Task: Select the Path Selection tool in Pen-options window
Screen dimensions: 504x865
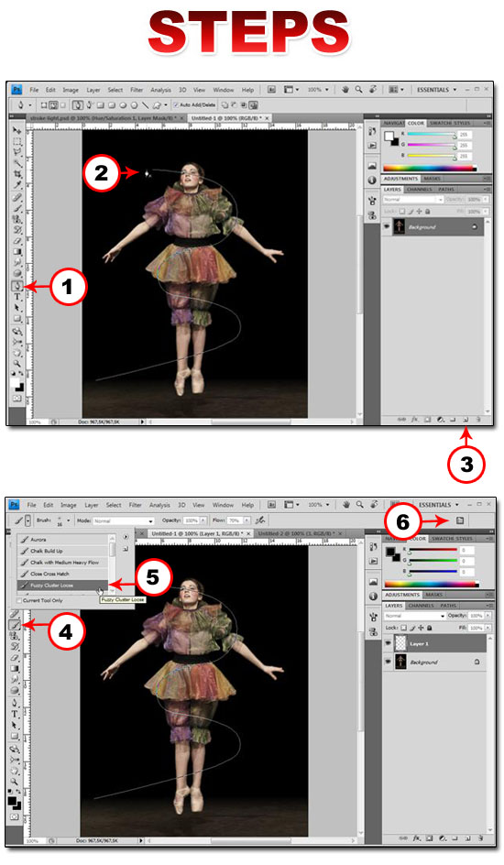Action: [x=17, y=308]
